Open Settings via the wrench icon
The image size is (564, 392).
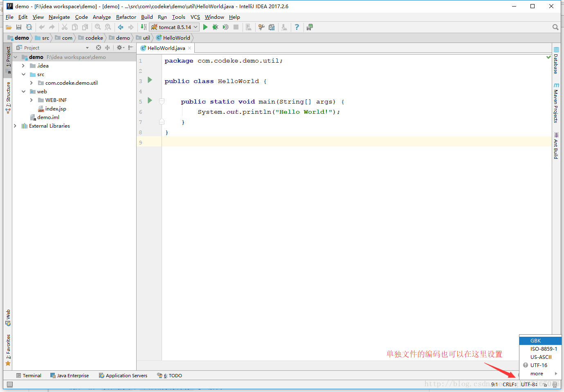tap(262, 27)
